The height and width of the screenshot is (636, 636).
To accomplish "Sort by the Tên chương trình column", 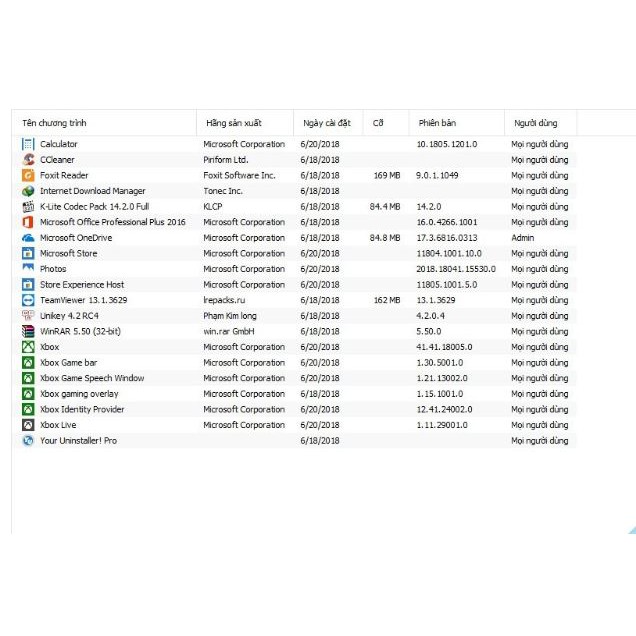I will pos(104,123).
